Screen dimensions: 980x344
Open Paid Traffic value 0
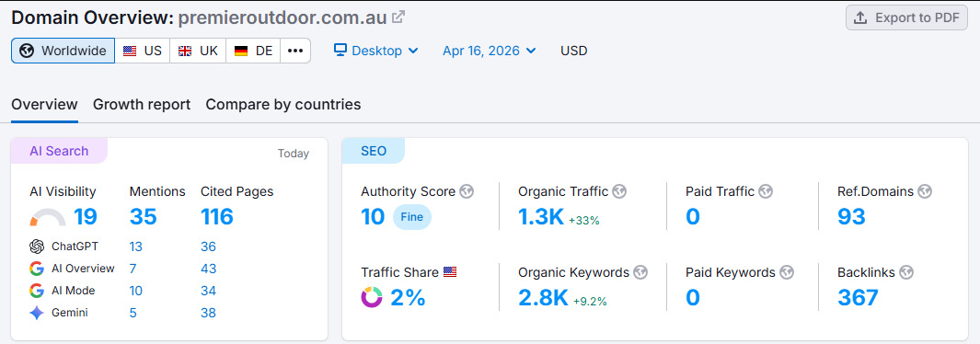pyautogui.click(x=693, y=217)
